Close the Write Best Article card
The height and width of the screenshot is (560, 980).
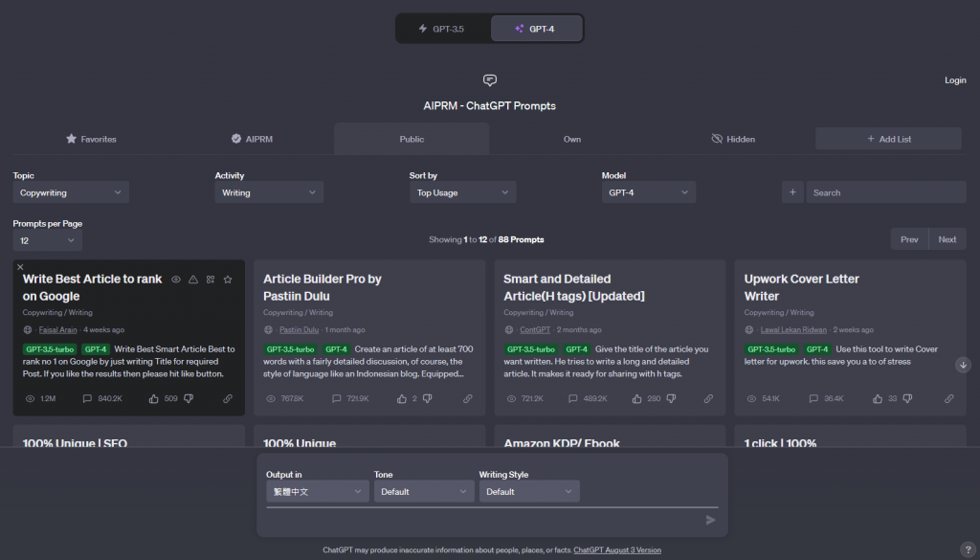(x=20, y=267)
